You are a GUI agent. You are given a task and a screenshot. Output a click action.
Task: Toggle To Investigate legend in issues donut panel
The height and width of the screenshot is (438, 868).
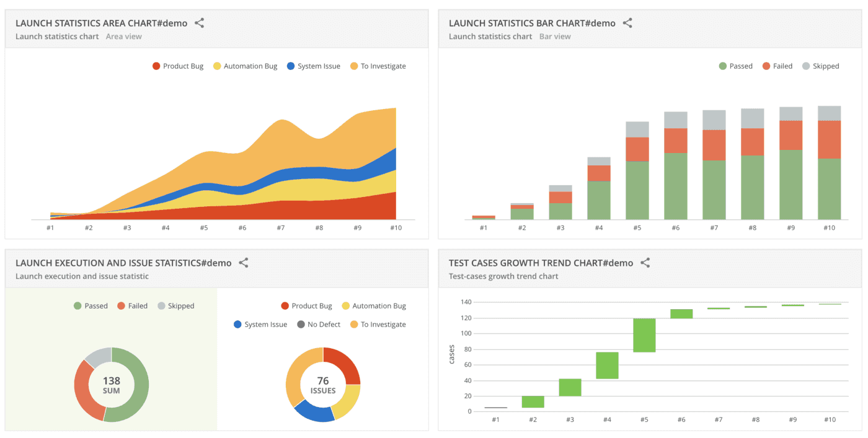[x=378, y=325]
